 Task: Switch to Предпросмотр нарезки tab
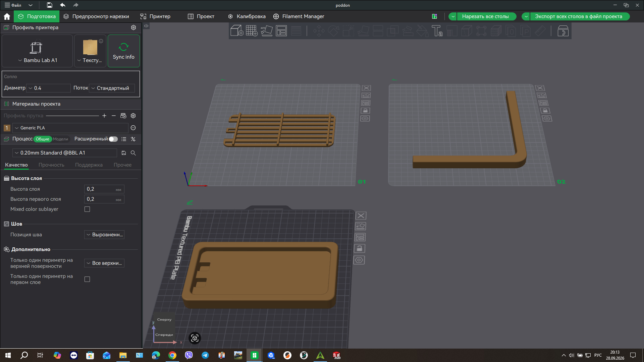pos(96,16)
